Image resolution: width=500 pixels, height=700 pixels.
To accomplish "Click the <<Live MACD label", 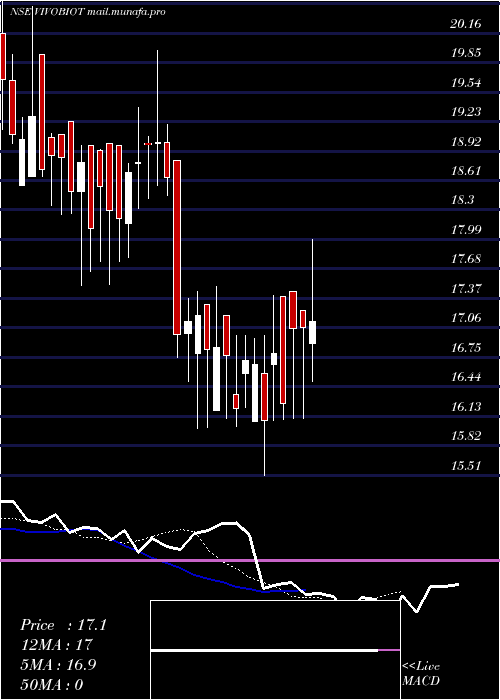I will [x=421, y=673].
